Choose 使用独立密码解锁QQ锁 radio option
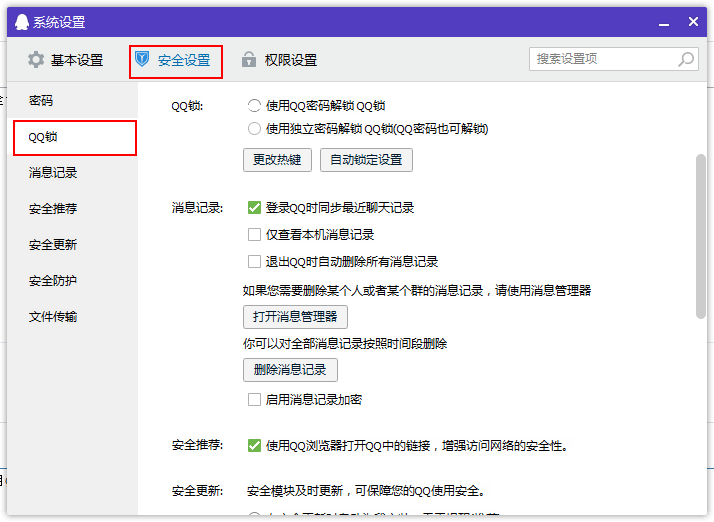 pos(254,129)
